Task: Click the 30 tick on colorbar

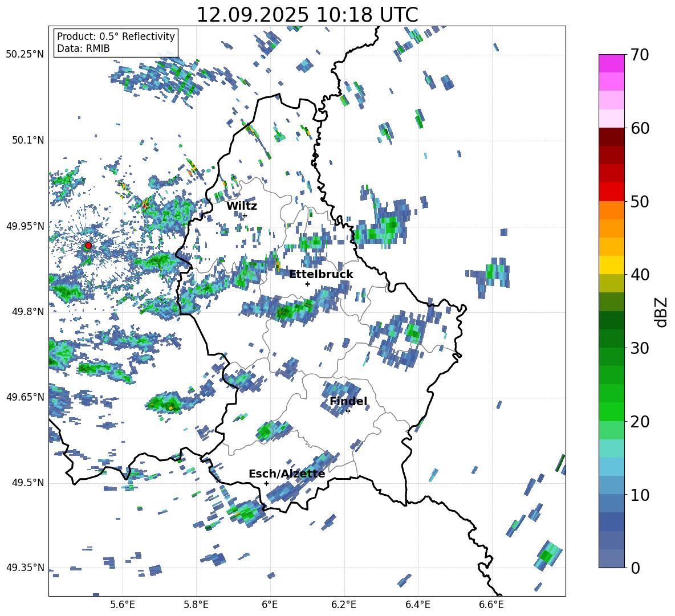Action: click(x=639, y=348)
